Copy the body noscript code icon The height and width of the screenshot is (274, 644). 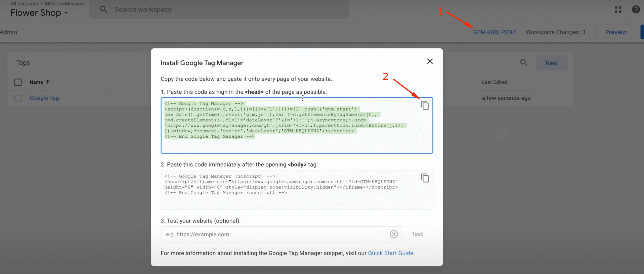click(425, 178)
